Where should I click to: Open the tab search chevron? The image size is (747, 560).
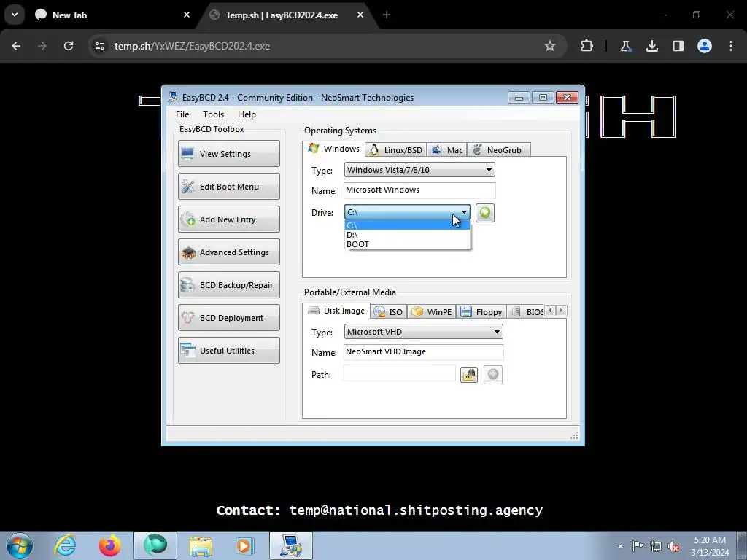pyautogui.click(x=15, y=15)
